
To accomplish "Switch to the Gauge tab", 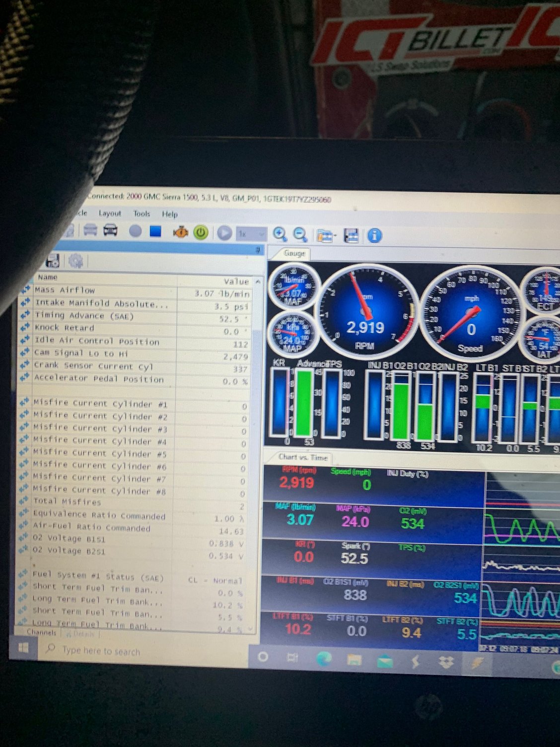I will click(294, 253).
